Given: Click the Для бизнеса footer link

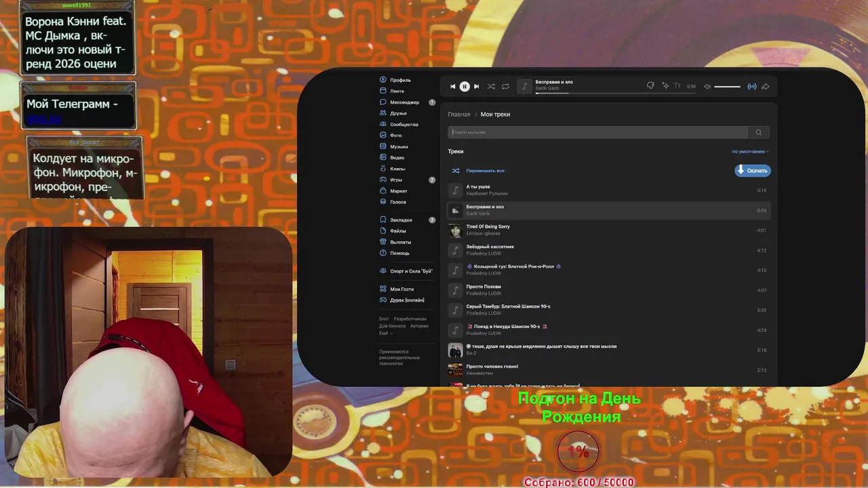Looking at the screenshot, I should [392, 326].
